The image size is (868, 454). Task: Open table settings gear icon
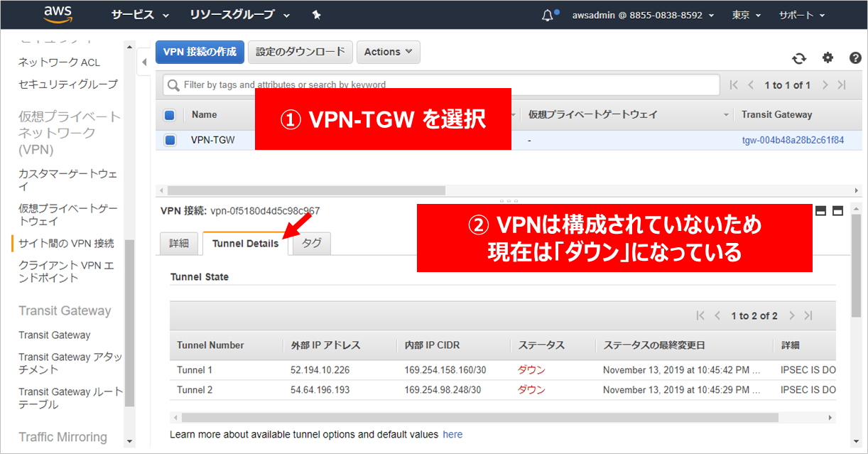click(x=828, y=58)
